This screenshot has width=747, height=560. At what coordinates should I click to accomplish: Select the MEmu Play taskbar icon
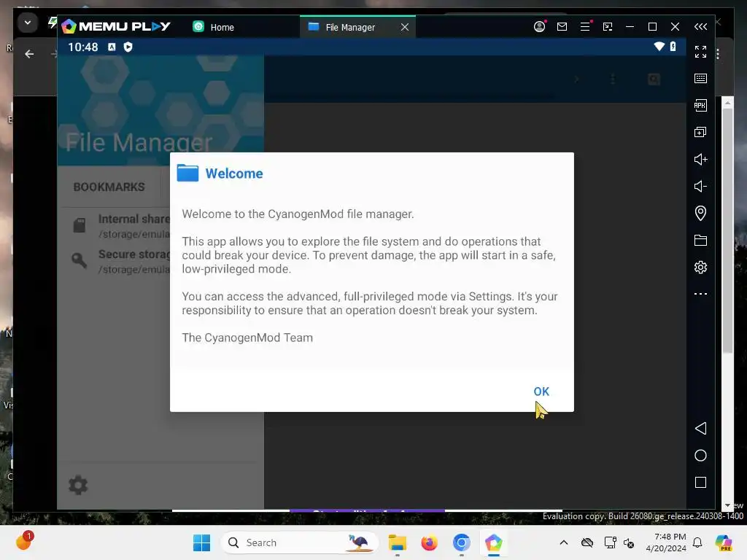tap(494, 542)
